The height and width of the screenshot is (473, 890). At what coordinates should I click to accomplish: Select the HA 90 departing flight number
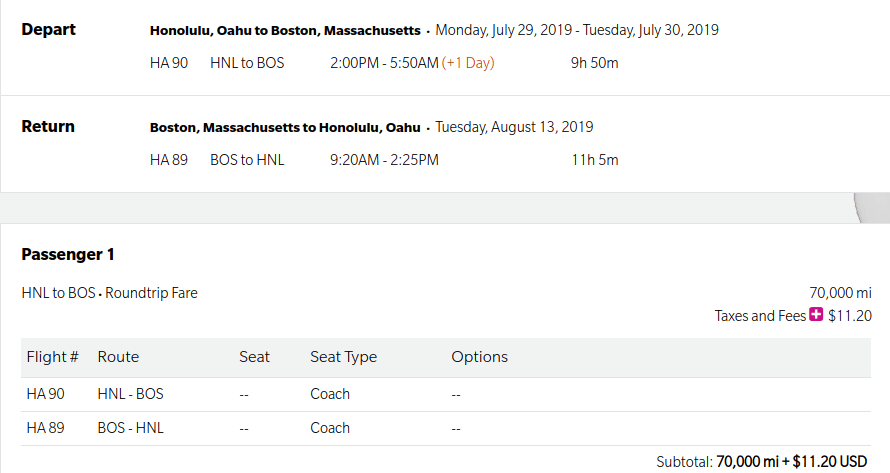tap(169, 63)
